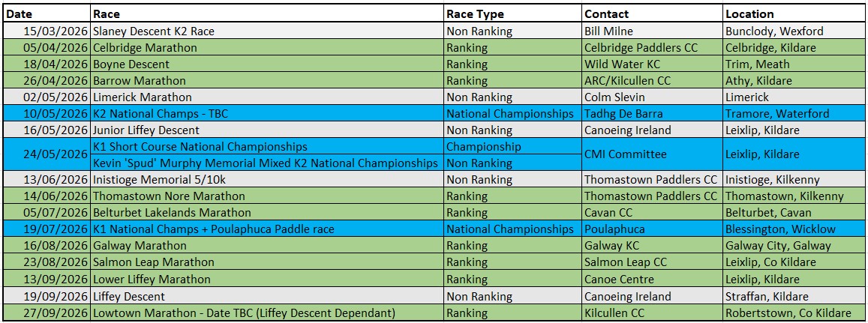Click the K1 Short Course National Championships cell
Viewport: 868px width, 323px height.
pyautogui.click(x=266, y=147)
